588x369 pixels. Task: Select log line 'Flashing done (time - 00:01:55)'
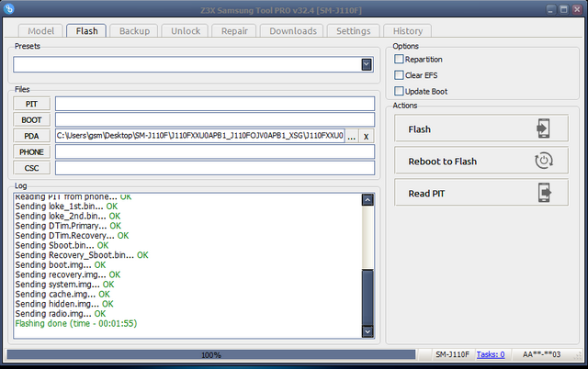point(76,323)
